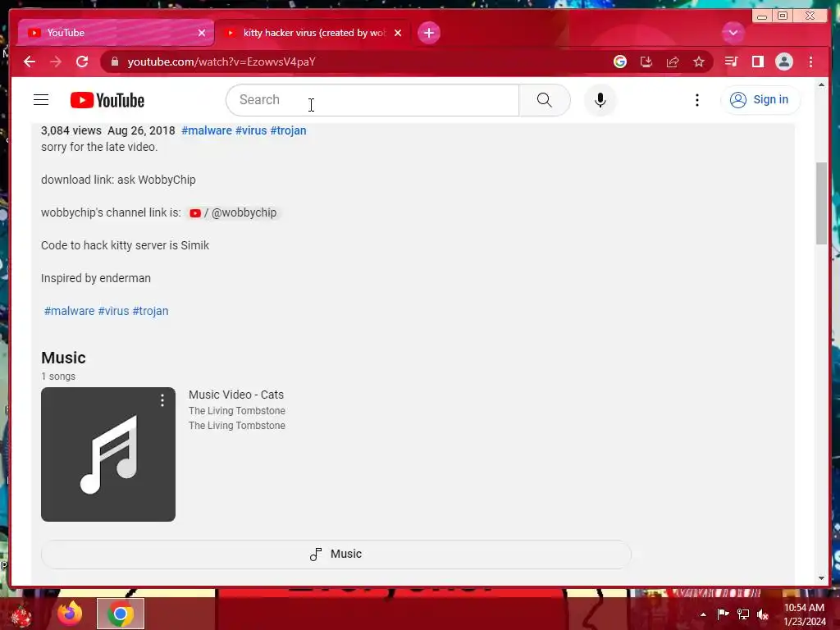This screenshot has width=840, height=630.
Task: Click the browser forward arrow
Action: click(x=56, y=62)
